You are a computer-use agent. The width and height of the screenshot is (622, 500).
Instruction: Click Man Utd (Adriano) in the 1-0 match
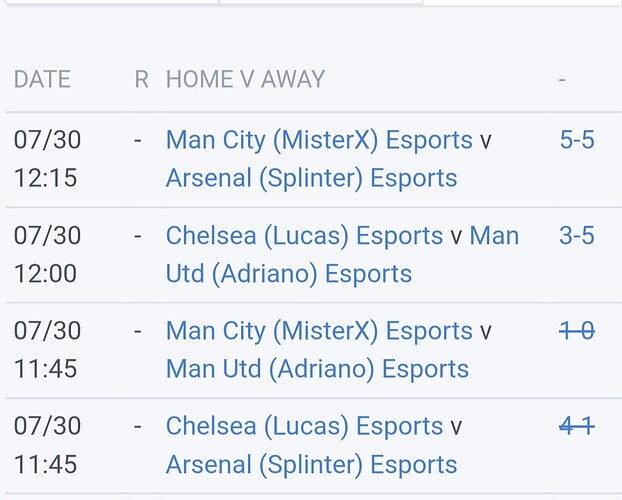(x=317, y=369)
